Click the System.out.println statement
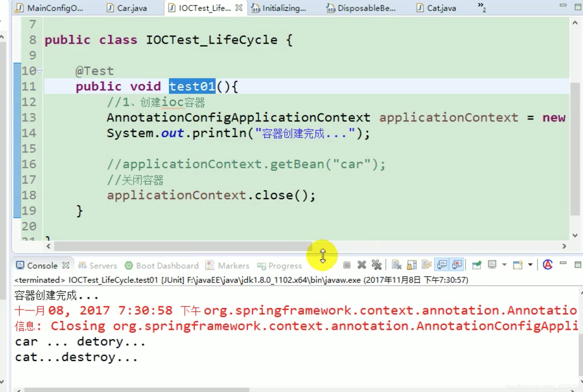583x392 pixels. (x=238, y=133)
